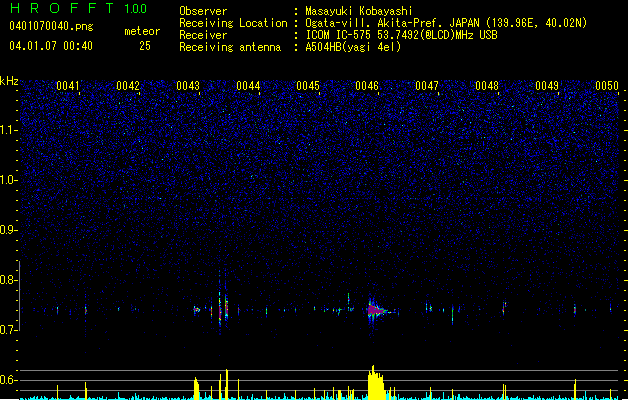The width and height of the screenshot is (629, 400).
Task: Click time marker 0041
Action: pyautogui.click(x=68, y=86)
